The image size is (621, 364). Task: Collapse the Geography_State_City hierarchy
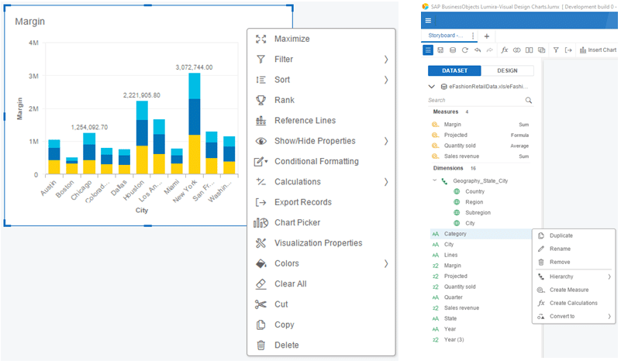434,180
